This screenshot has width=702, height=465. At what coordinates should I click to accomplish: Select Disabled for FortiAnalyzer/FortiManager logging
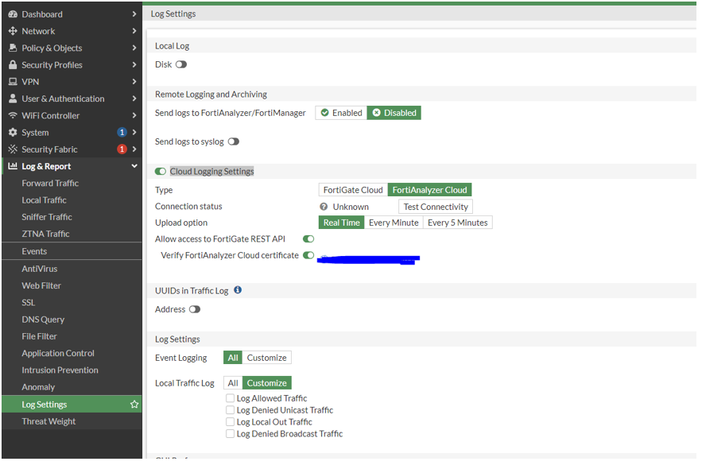click(394, 113)
